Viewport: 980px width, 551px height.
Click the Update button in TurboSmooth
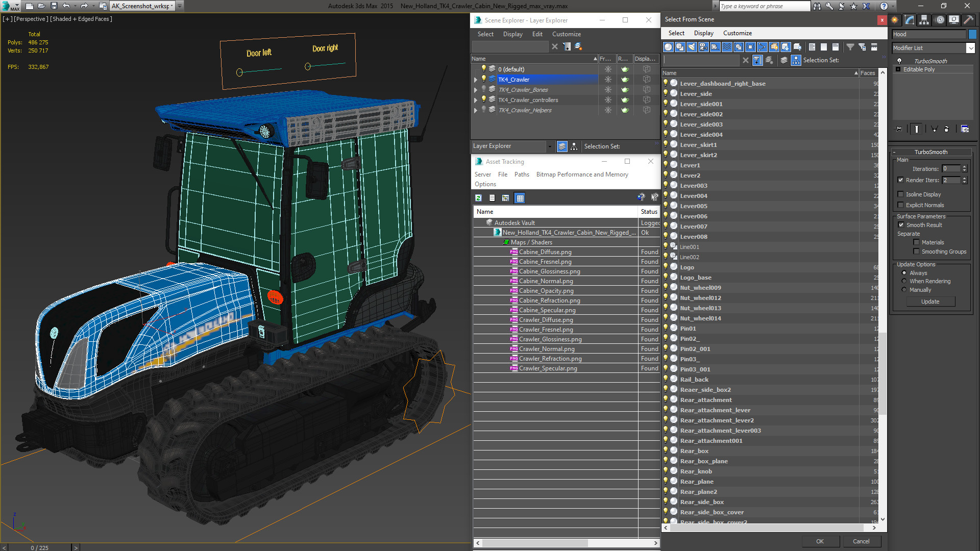(930, 302)
